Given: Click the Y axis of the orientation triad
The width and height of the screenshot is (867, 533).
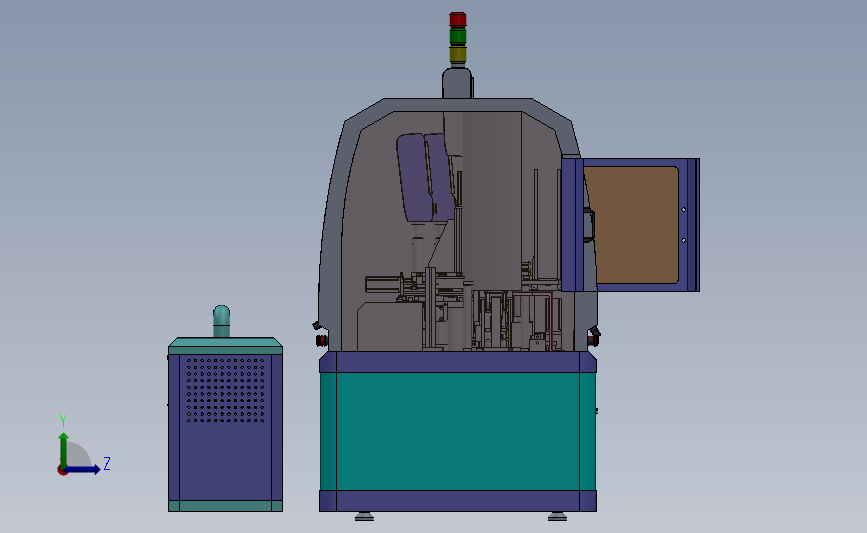Looking at the screenshot, I should point(64,451).
